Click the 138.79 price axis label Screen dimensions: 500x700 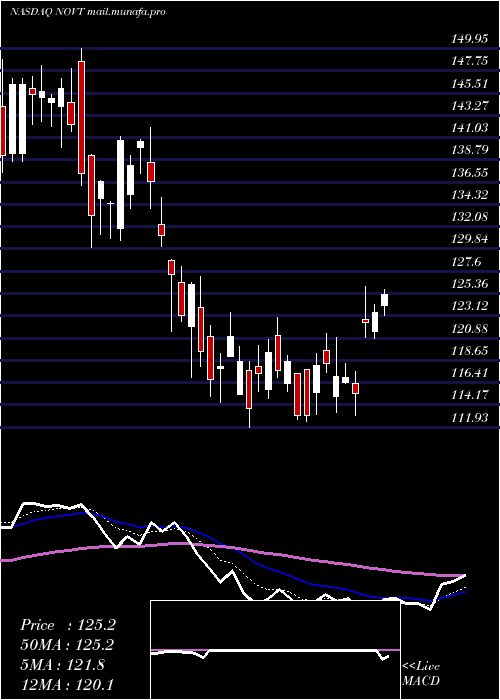470,150
